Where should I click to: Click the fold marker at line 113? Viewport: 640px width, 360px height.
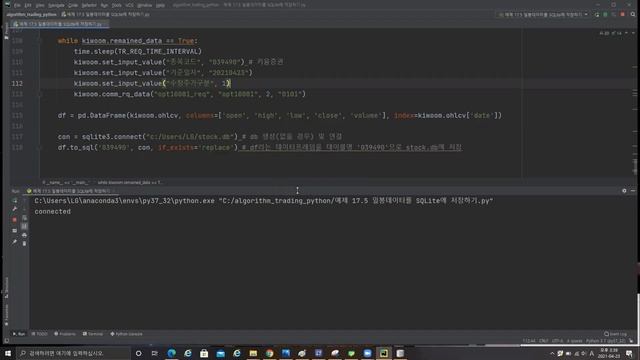(x=41, y=94)
